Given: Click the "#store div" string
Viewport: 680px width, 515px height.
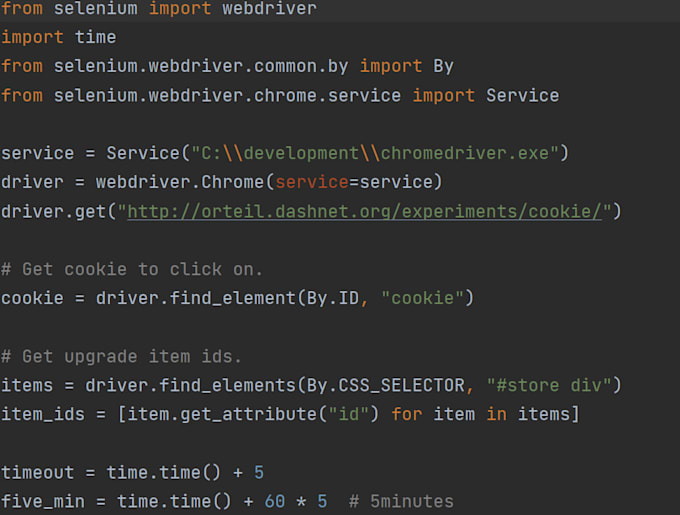Looking at the screenshot, I should [549, 385].
